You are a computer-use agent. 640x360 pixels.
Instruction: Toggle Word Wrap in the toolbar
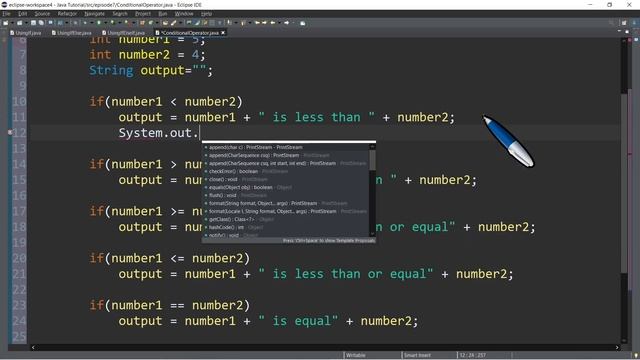[205, 23]
